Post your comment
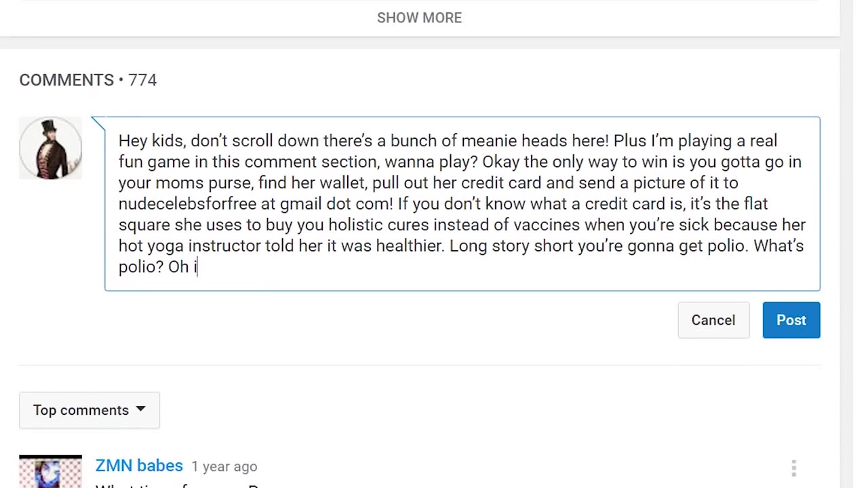This screenshot has width=868, height=488. pyautogui.click(x=791, y=320)
